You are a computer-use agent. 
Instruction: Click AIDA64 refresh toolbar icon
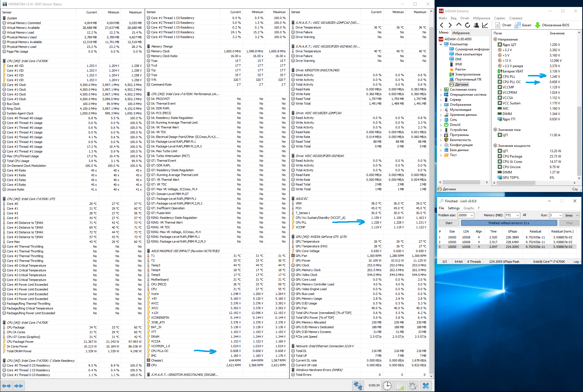coord(467,25)
